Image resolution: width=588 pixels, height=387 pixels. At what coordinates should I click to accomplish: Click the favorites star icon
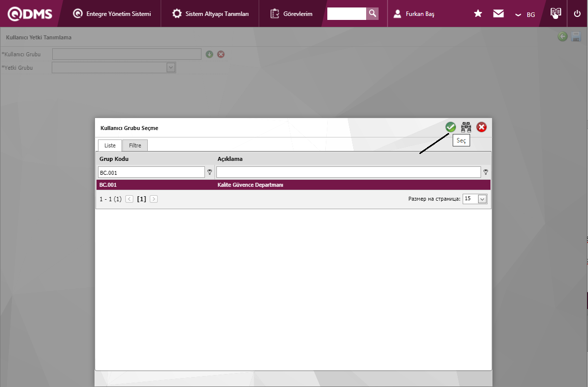coord(478,14)
